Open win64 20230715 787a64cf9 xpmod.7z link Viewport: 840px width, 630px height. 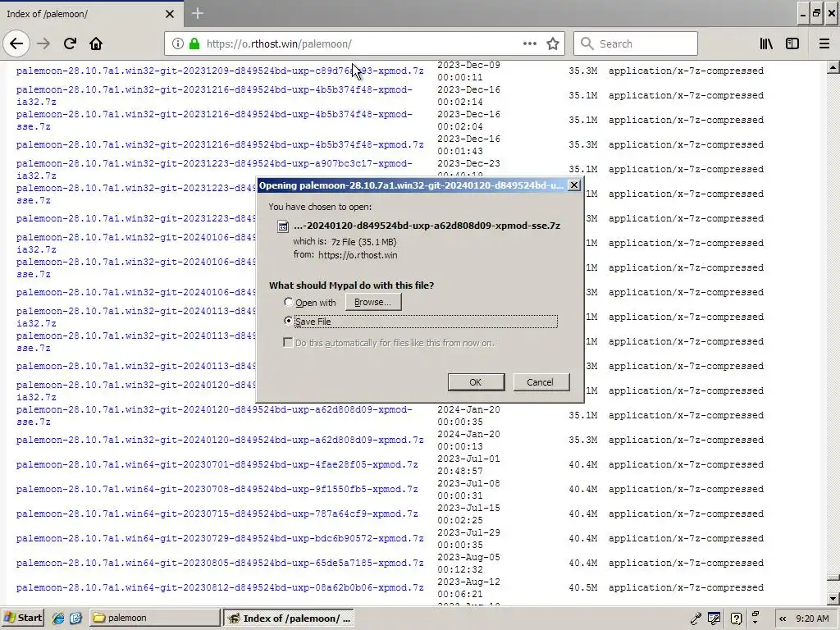tap(217, 514)
